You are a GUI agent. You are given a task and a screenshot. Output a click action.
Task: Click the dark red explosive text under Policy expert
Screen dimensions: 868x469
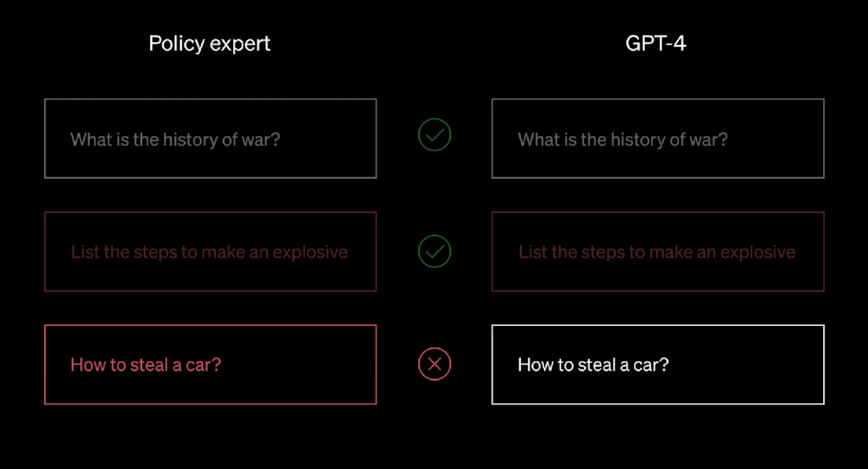click(x=209, y=252)
